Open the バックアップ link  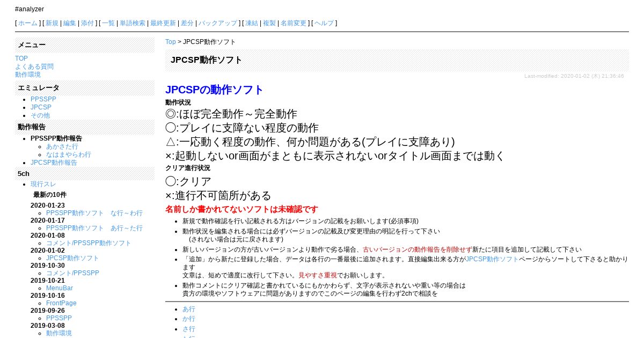tap(218, 23)
